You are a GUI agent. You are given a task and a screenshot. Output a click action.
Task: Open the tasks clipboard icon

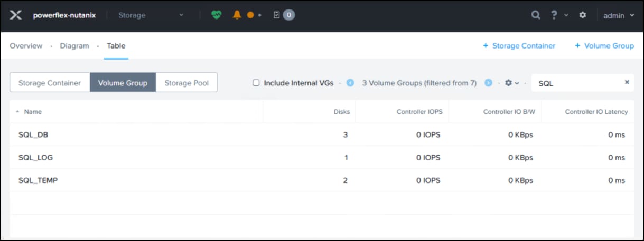click(x=276, y=15)
